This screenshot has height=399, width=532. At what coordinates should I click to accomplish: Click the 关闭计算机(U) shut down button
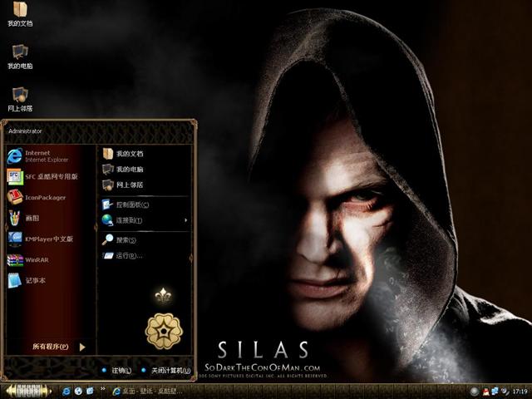click(x=166, y=371)
